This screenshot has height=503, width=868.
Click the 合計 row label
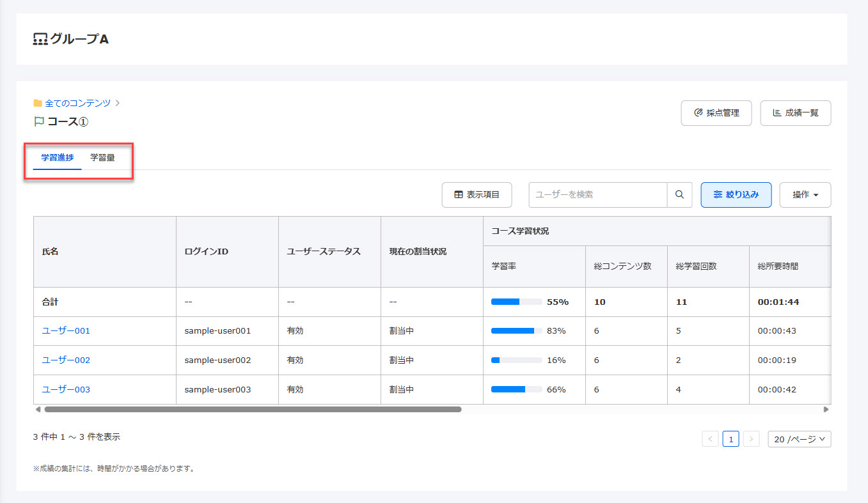51,302
